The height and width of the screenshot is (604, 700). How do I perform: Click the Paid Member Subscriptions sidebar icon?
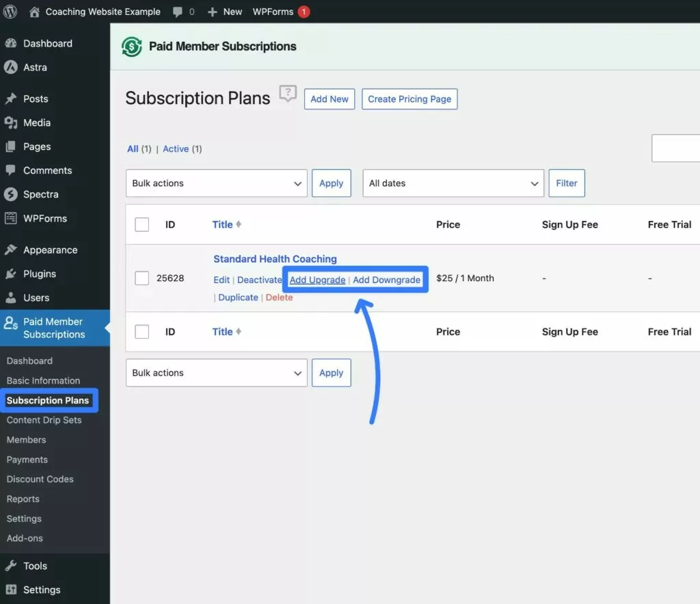coord(11,323)
